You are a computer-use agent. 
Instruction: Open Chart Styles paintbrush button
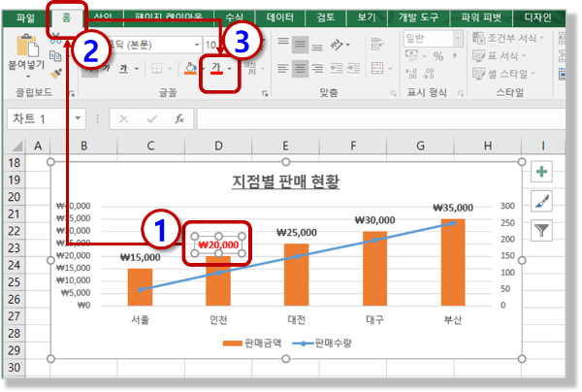click(541, 201)
